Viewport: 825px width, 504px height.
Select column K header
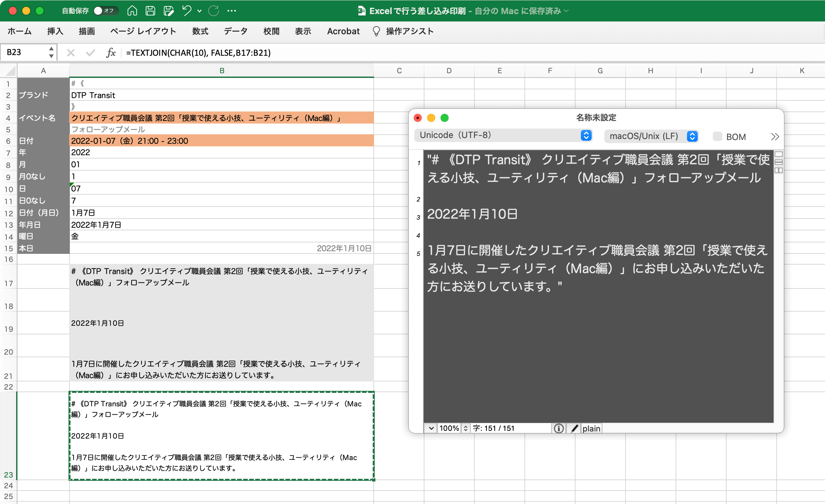coord(801,71)
